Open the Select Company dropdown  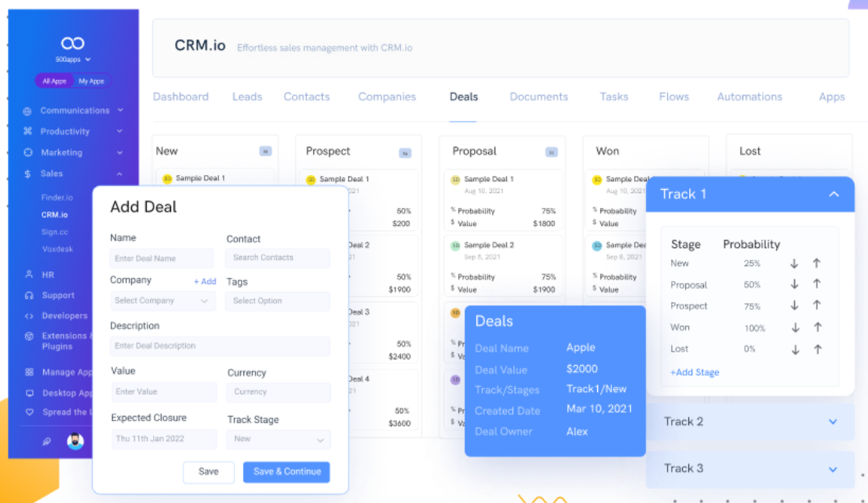162,301
